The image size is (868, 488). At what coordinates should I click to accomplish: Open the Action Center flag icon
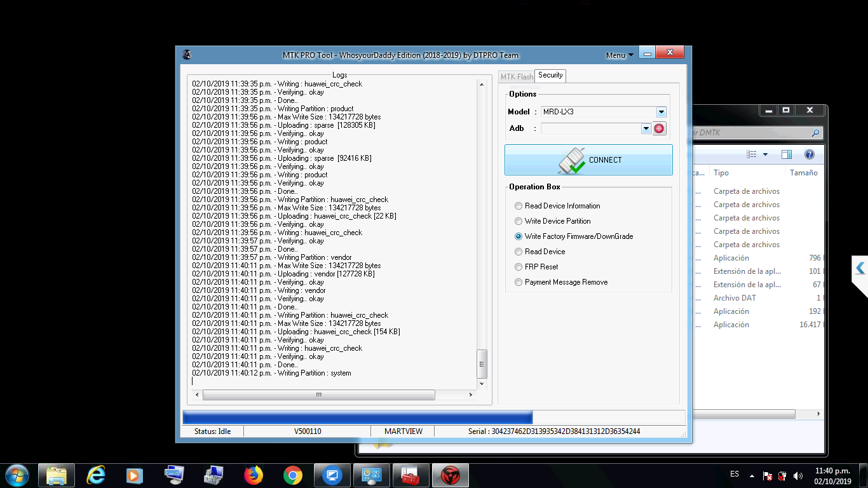coord(768,476)
